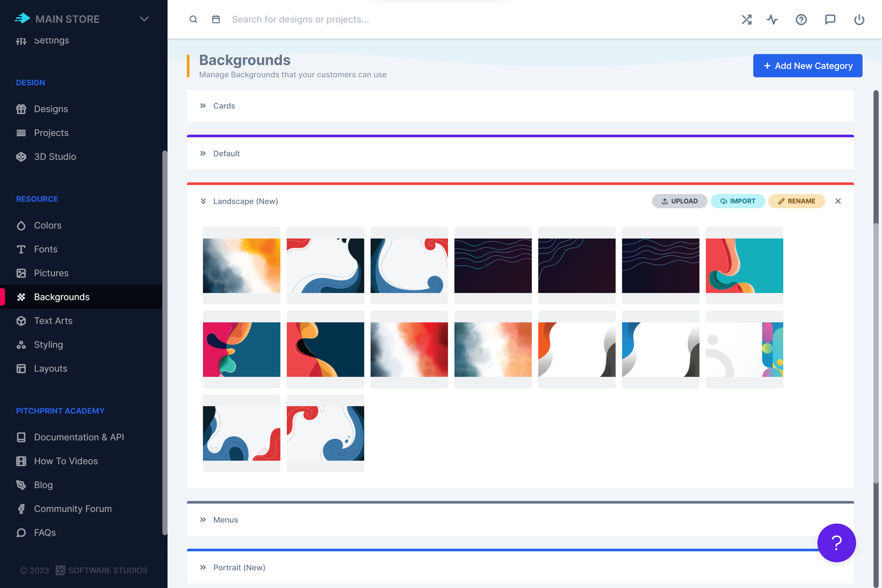The width and height of the screenshot is (882, 588).
Task: Click the RENAME button
Action: point(796,201)
